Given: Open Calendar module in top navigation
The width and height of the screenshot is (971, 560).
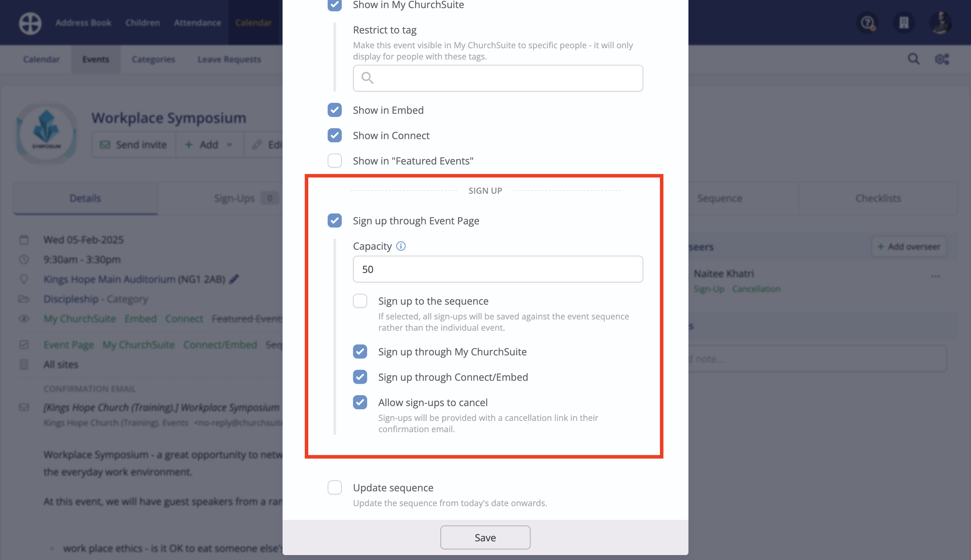Looking at the screenshot, I should (x=254, y=23).
